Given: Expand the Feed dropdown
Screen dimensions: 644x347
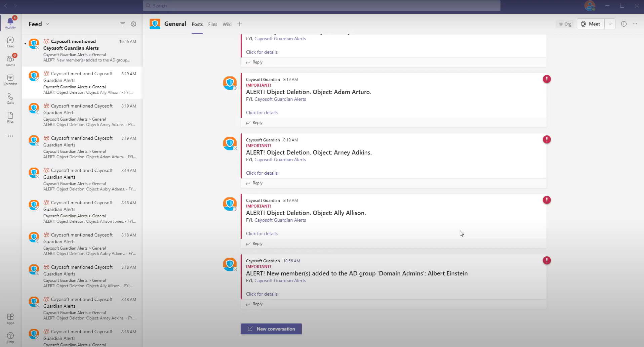Looking at the screenshot, I should click(x=47, y=24).
